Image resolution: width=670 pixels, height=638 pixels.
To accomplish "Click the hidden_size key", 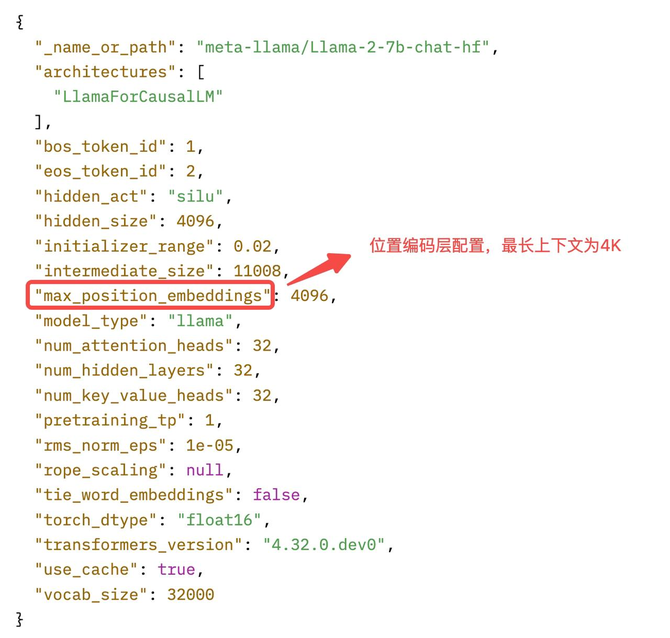I will [x=97, y=221].
